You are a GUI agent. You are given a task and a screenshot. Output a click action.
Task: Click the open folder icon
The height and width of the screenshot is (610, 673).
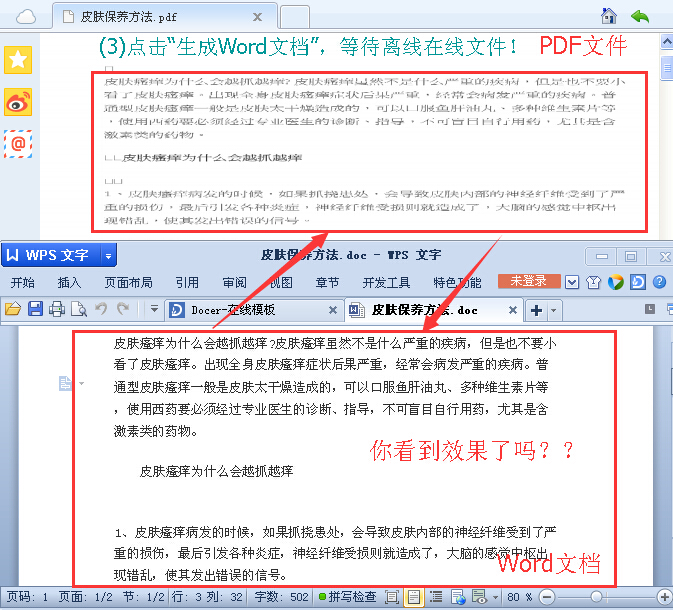[13, 309]
